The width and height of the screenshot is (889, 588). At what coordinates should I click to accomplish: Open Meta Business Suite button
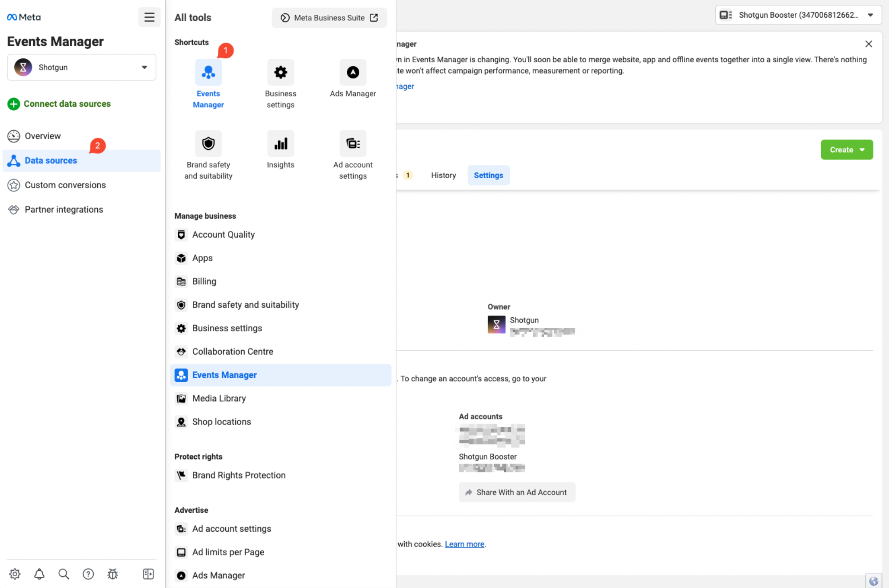(x=329, y=18)
